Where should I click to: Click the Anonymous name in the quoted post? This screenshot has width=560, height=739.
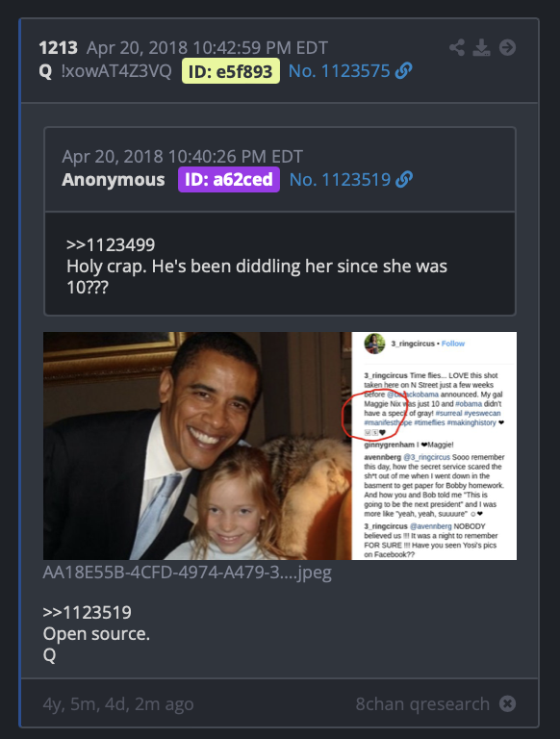(x=114, y=180)
